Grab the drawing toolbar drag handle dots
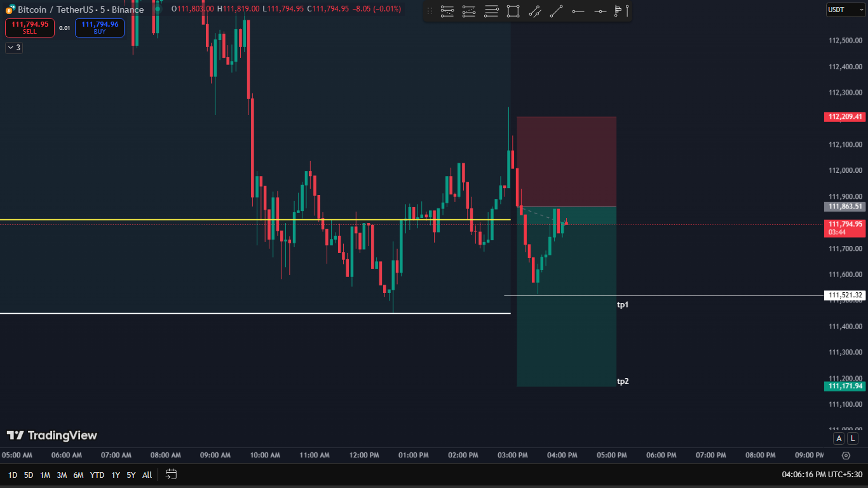The width and height of the screenshot is (868, 488). (430, 11)
